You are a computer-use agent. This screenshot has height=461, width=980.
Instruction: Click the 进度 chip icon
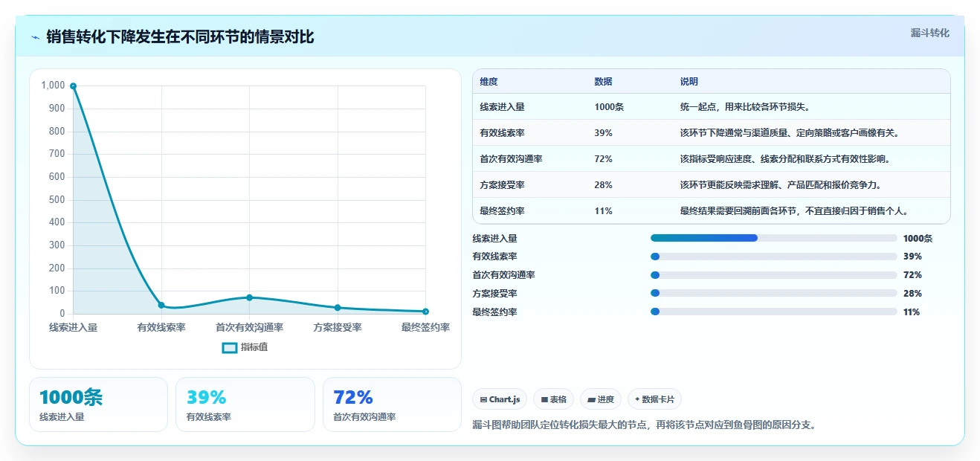[591, 400]
